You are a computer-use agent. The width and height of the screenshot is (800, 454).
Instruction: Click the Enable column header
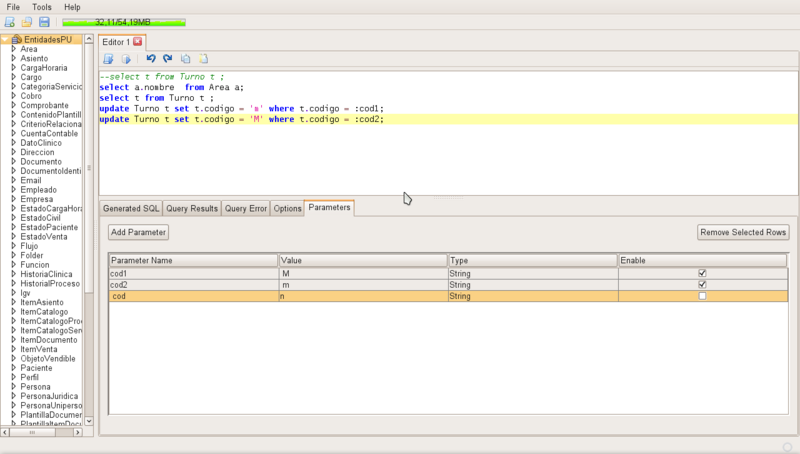[703, 260]
